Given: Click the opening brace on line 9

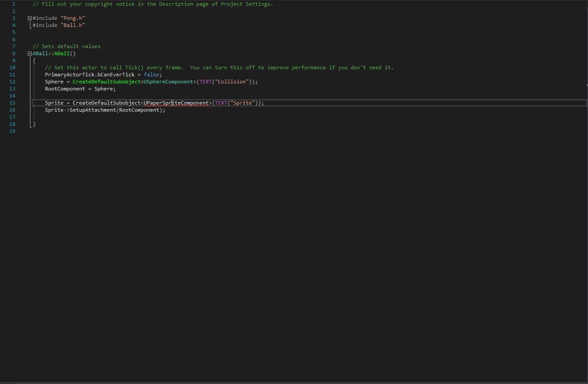Looking at the screenshot, I should point(34,60).
